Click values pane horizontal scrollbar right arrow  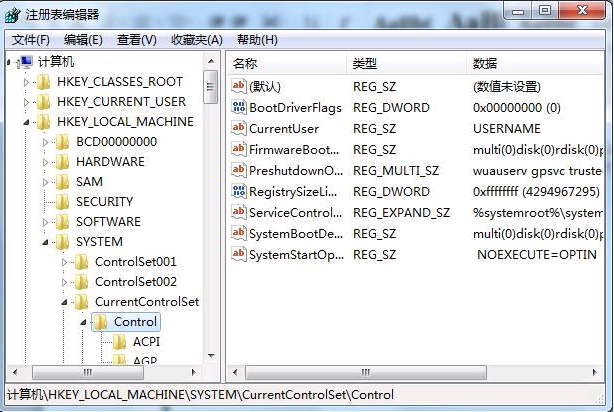[594, 372]
